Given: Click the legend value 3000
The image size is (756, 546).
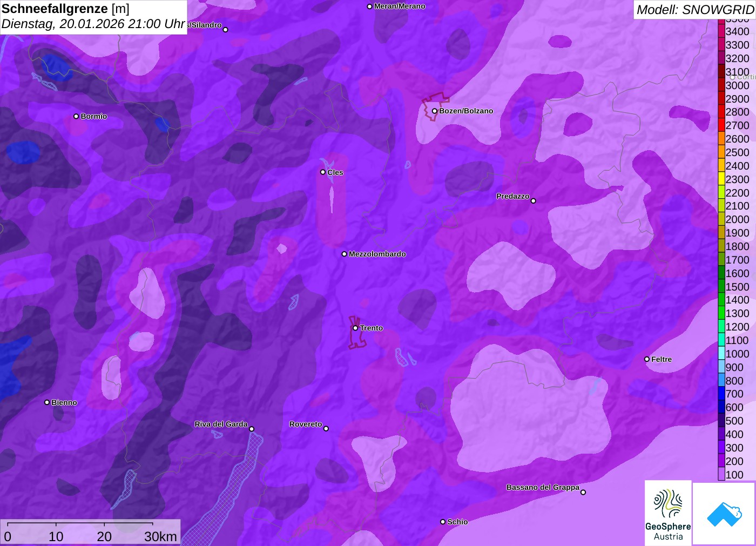Looking at the screenshot, I should click(737, 85).
